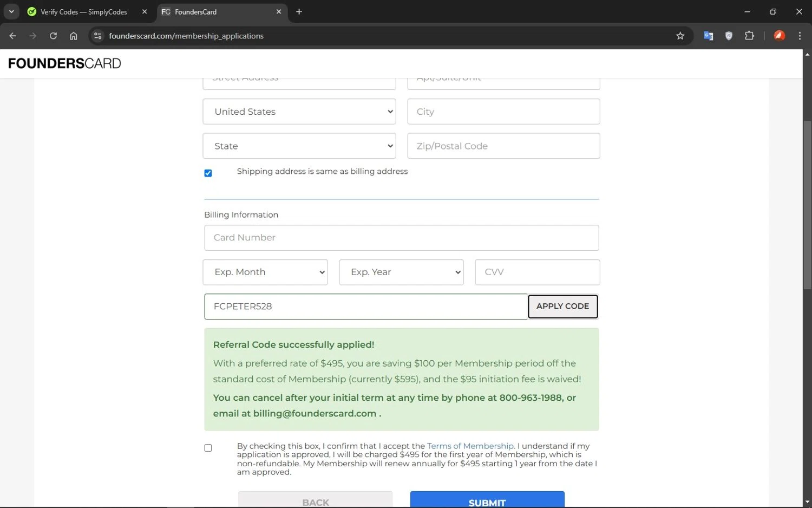812x508 pixels.
Task: Click the founderscard.com URL in address bar
Action: point(186,36)
